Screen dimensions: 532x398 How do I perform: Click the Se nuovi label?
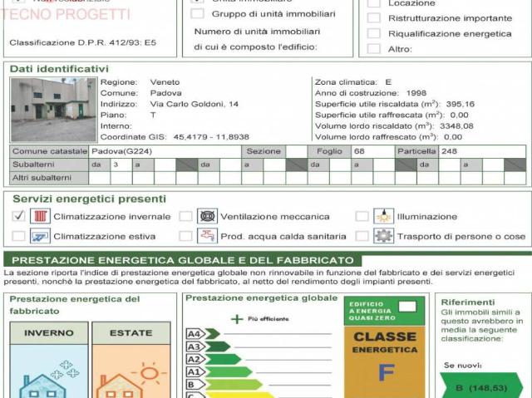[463, 366]
